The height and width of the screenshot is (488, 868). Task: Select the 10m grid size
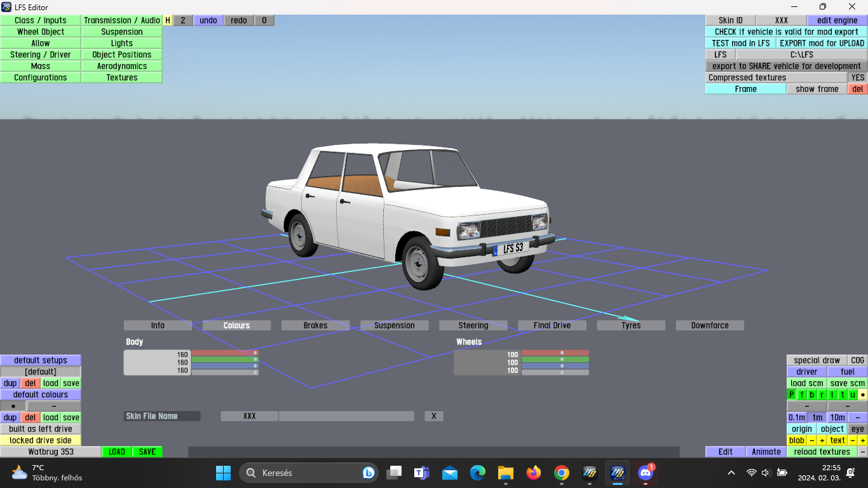837,417
